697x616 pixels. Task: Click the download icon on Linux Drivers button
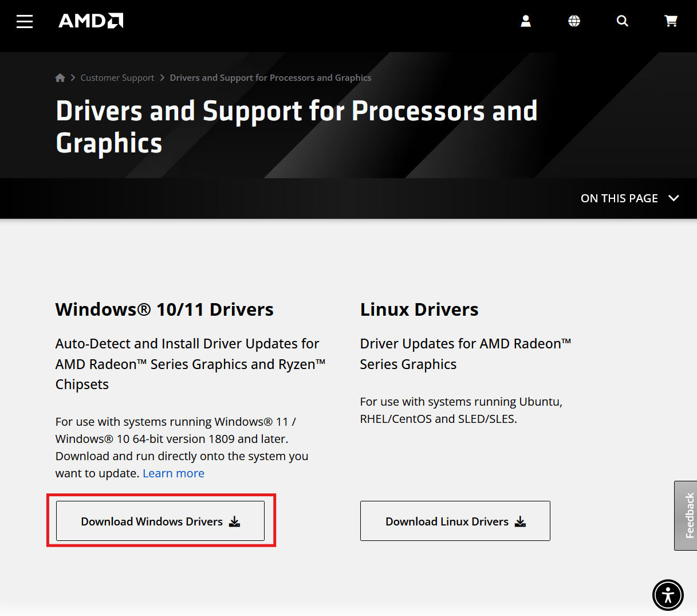point(520,521)
